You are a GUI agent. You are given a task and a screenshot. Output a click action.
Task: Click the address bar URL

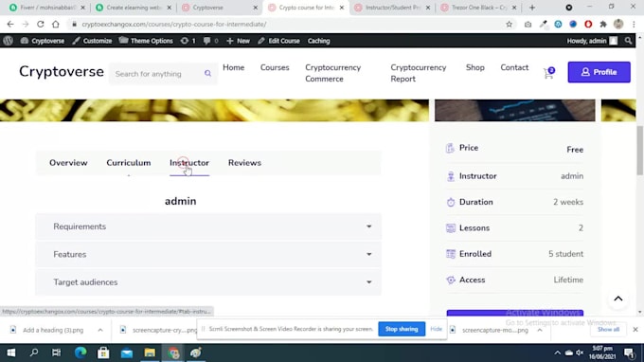tap(174, 25)
